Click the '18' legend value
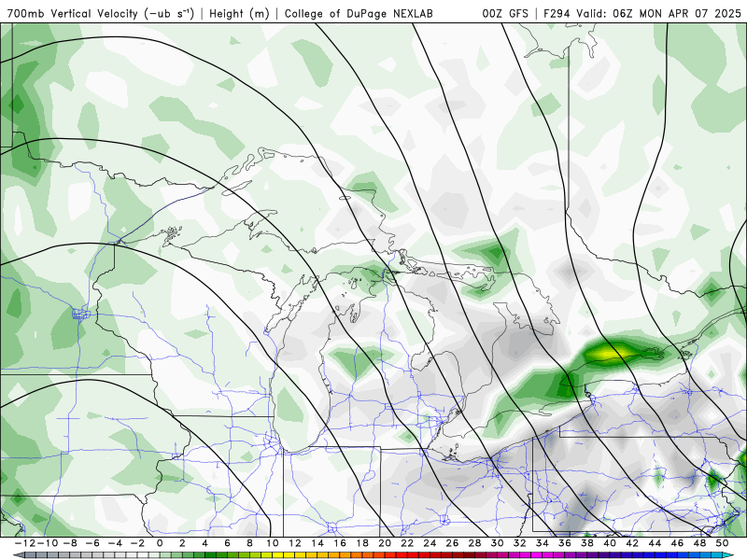 362,543
